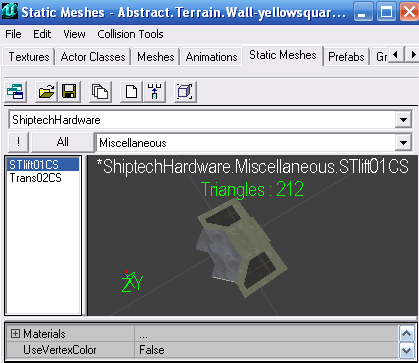Toggle the All groups button
The image size is (419, 363).
tap(62, 142)
